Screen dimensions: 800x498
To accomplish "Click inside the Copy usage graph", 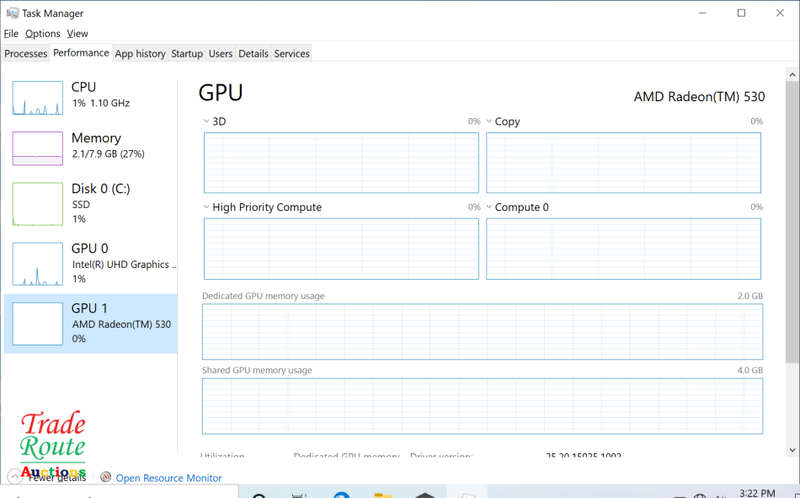I will 623,163.
